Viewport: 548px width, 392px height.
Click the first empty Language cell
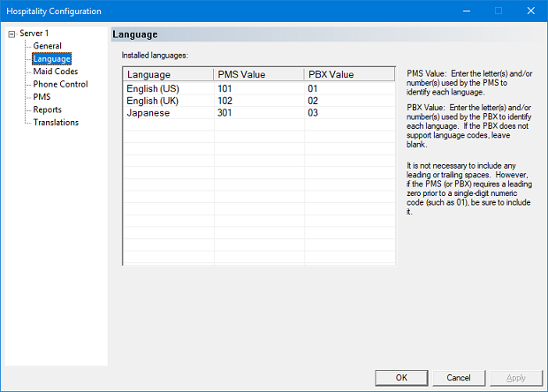(168, 125)
